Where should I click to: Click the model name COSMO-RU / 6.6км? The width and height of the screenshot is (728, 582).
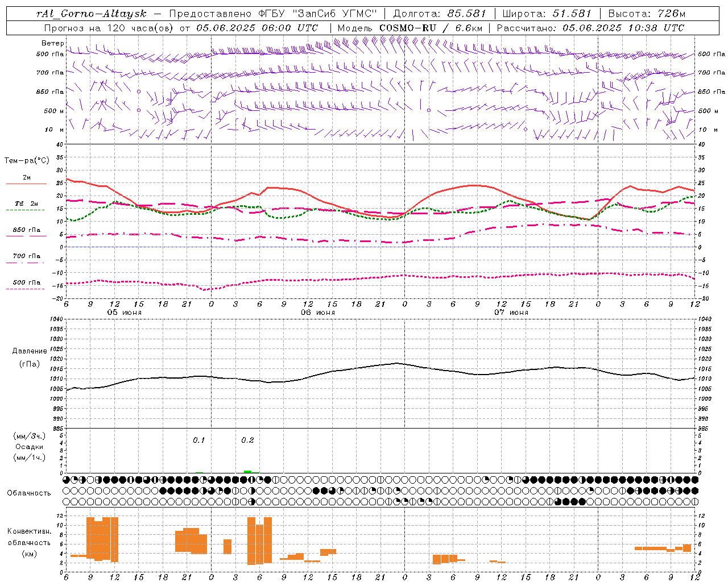[x=431, y=28]
